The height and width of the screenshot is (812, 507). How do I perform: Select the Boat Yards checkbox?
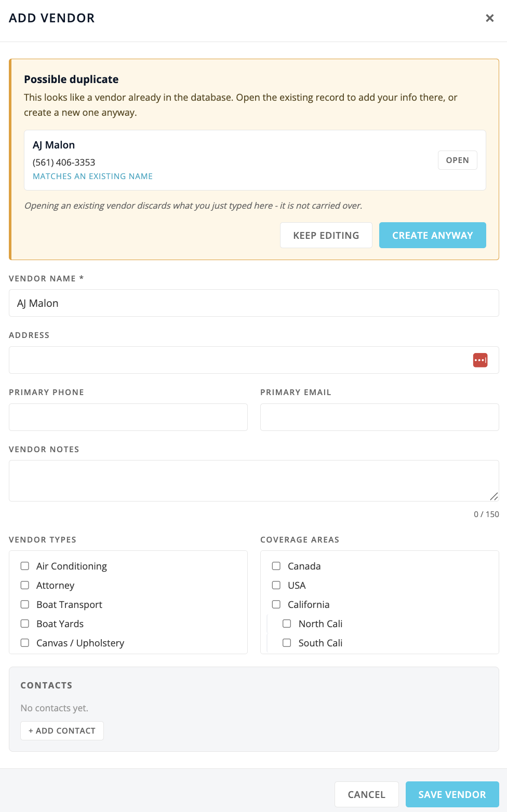(25, 624)
